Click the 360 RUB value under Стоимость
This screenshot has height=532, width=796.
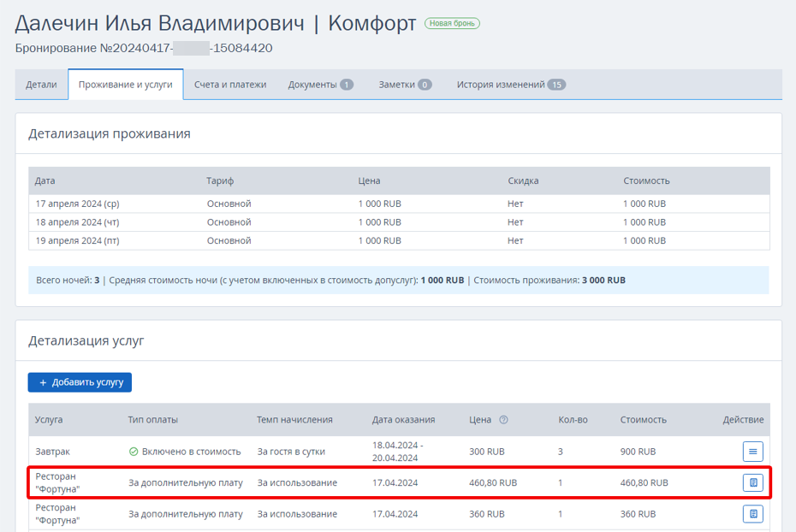pyautogui.click(x=638, y=514)
